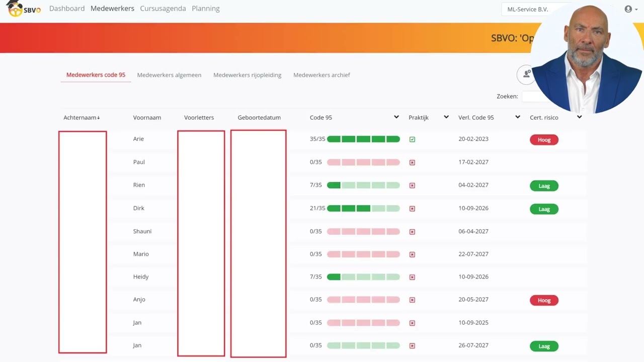Image resolution: width=644 pixels, height=362 pixels.
Task: Toggle Praktijk cross in Mario's row
Action: [412, 254]
